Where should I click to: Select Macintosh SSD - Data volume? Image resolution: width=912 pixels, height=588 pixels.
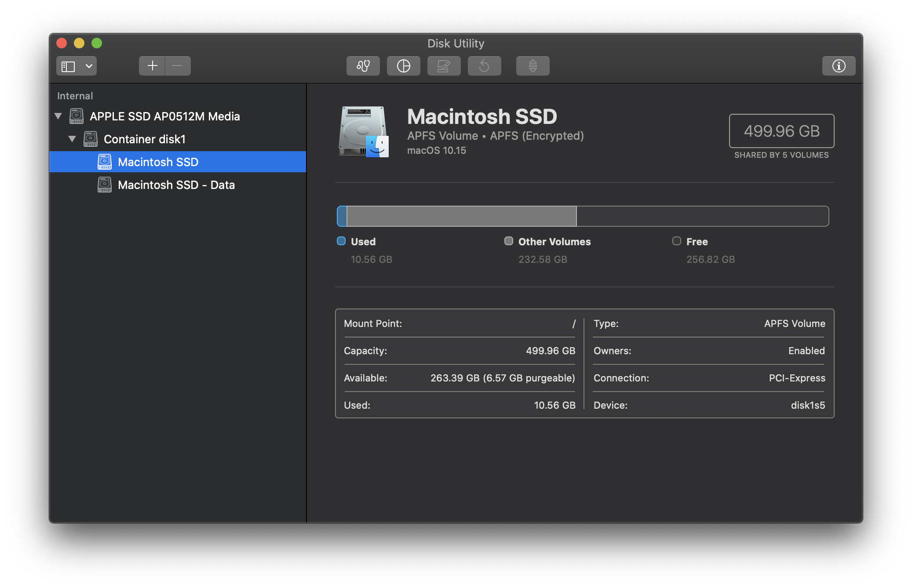pyautogui.click(x=176, y=185)
